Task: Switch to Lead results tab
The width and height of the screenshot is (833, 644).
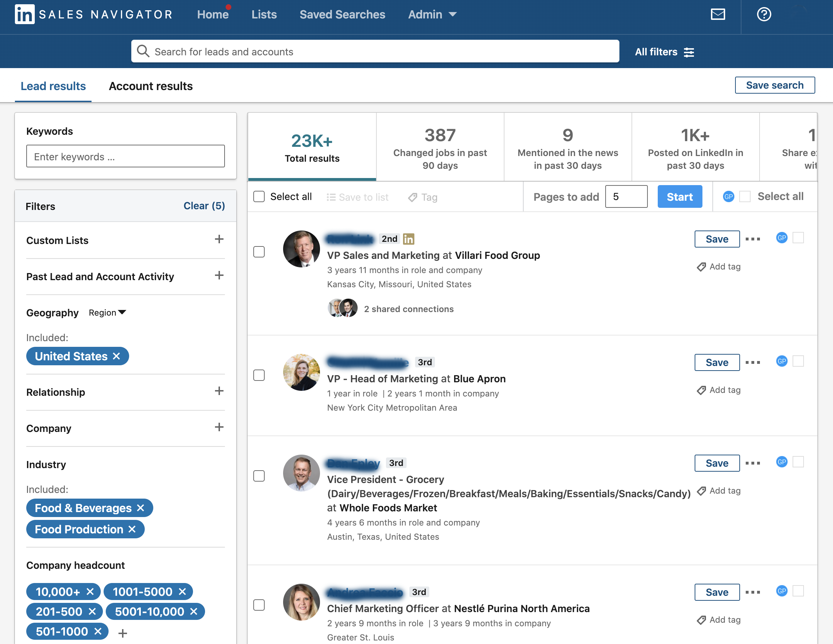Action: coord(53,86)
